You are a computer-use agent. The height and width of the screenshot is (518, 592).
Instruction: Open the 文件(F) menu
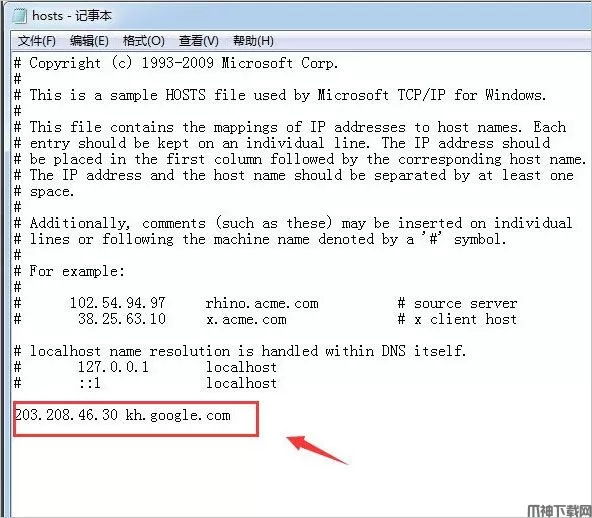pyautogui.click(x=37, y=40)
